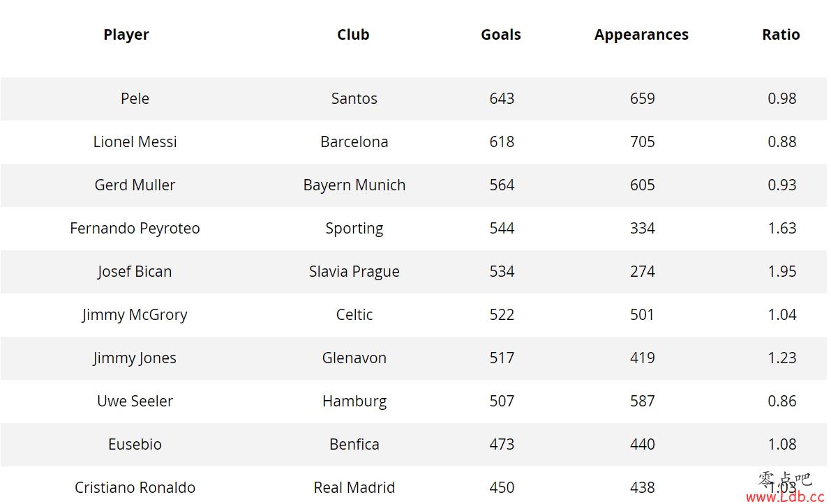Select the Jimmy McGrory name cell
Image resolution: width=831 pixels, height=504 pixels.
135,315
